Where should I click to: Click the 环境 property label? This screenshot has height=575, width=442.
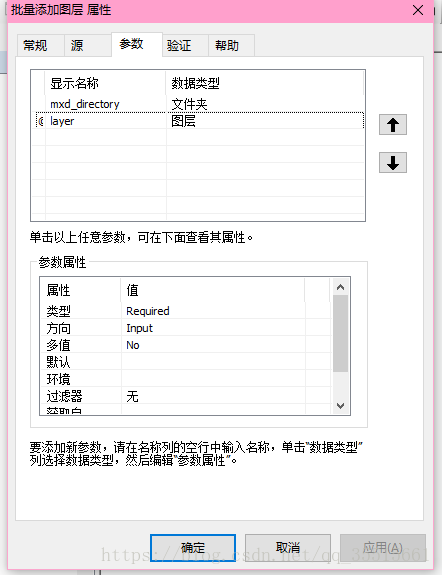click(59, 379)
